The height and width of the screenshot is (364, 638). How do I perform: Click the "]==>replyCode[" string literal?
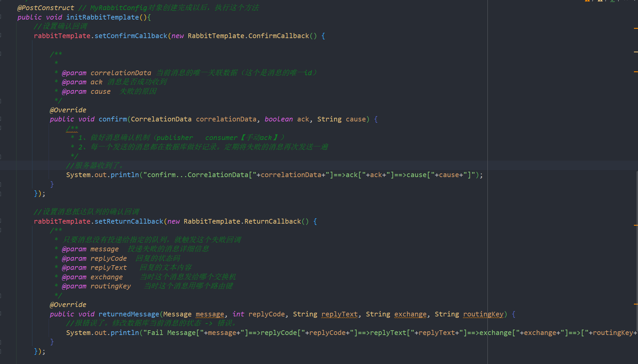pos(273,333)
